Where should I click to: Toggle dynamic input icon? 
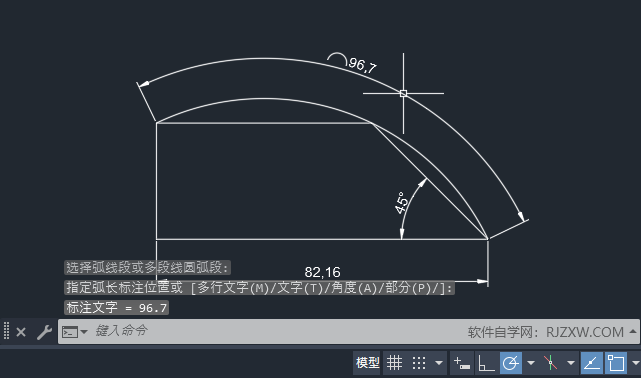point(462,362)
